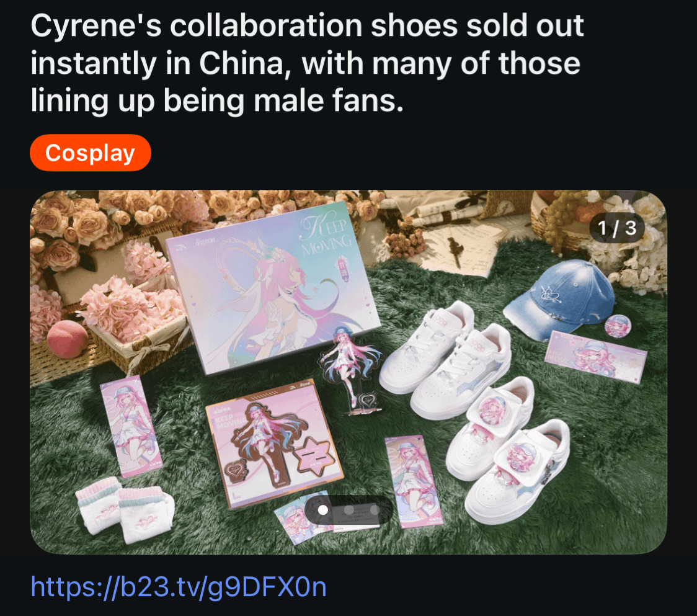Image resolution: width=697 pixels, height=616 pixels.
Task: Click the sneakers with character badge flaps
Action: click(507, 449)
